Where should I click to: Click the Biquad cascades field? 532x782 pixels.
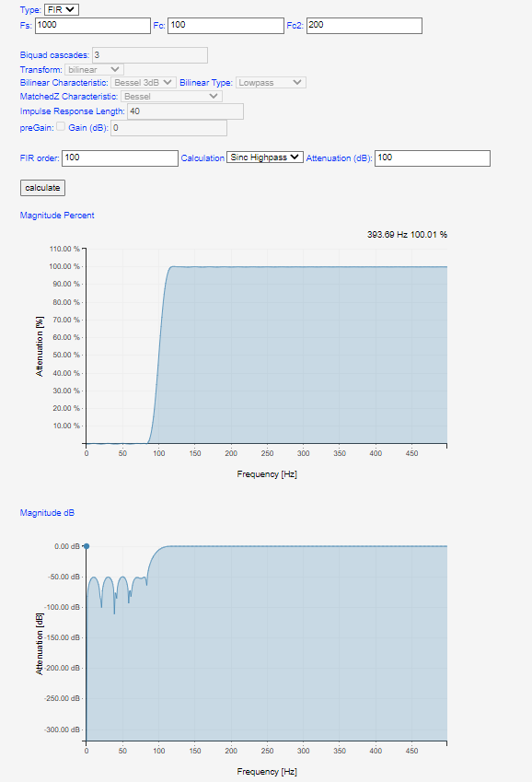tap(150, 55)
